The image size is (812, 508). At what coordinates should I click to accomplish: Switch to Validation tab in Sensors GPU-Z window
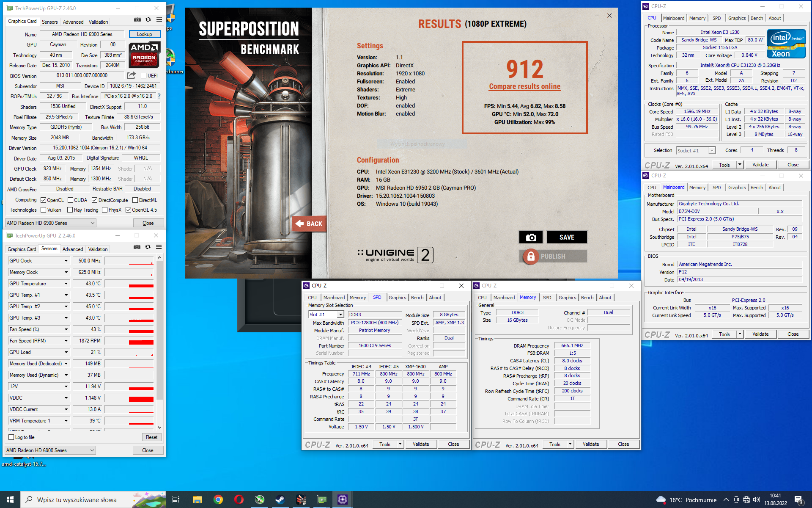pyautogui.click(x=98, y=249)
